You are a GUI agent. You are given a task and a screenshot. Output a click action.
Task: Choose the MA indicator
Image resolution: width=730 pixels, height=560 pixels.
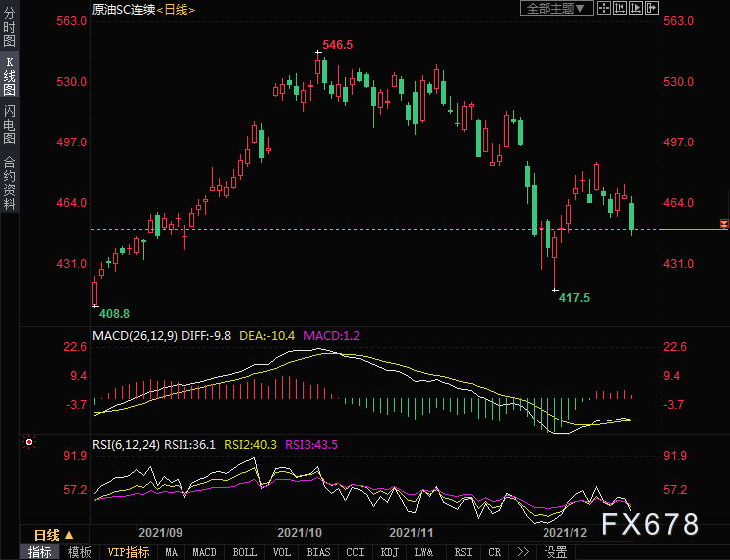(171, 552)
